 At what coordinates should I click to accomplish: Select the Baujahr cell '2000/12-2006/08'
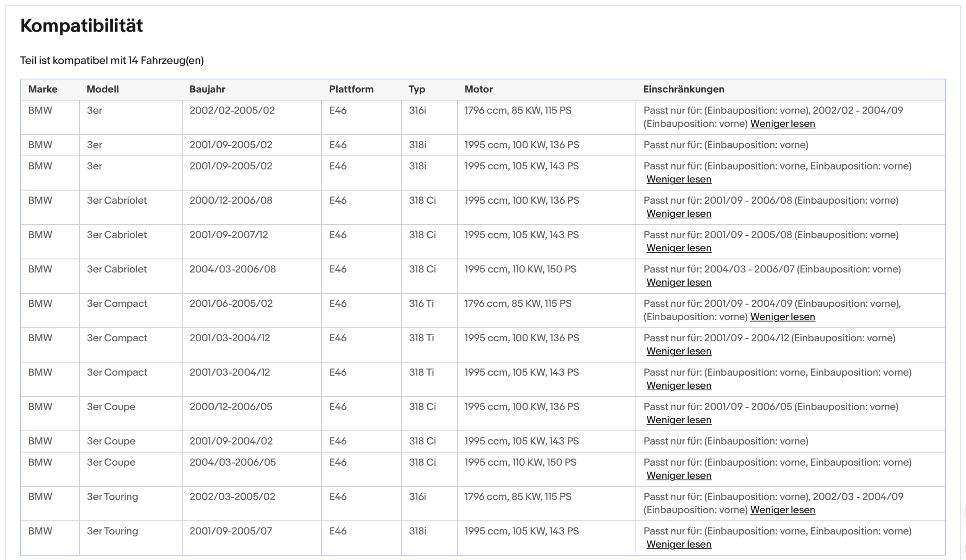[231, 200]
